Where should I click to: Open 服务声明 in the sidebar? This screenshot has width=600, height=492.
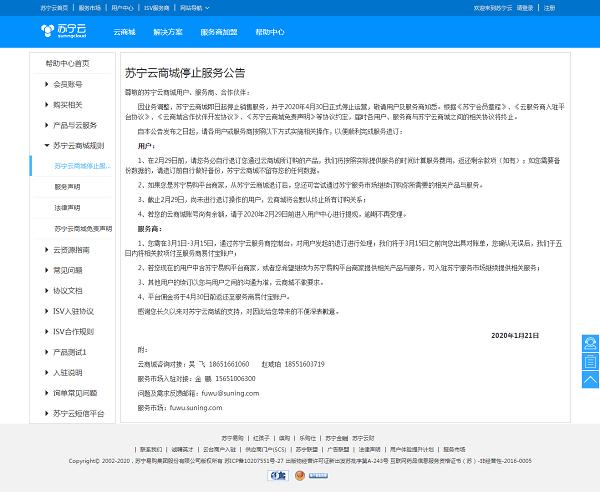[x=67, y=187]
